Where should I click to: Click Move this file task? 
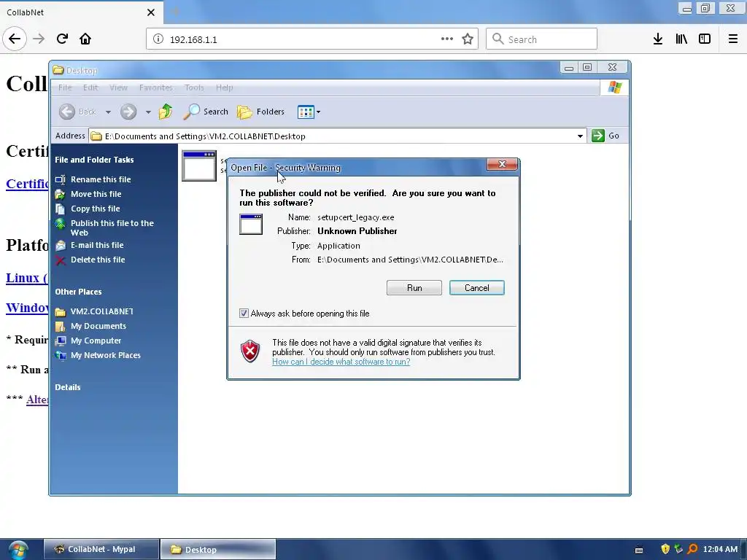click(x=96, y=194)
